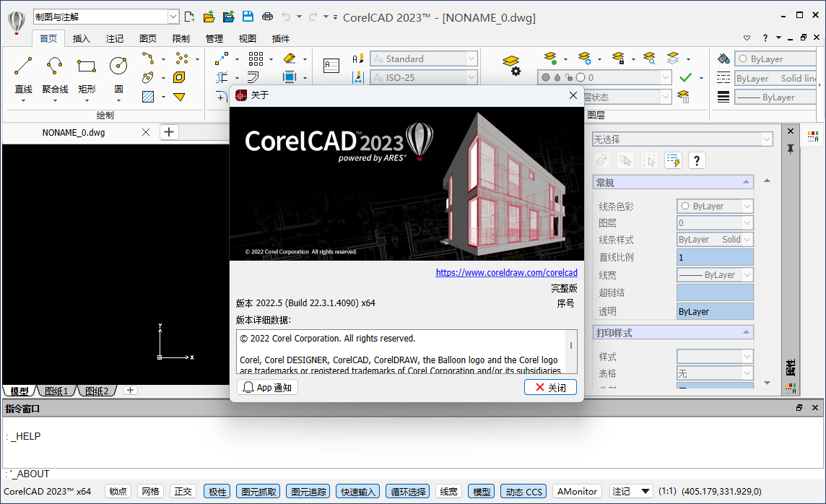
Task: Select the hatch fill tool icon
Action: [x=148, y=96]
